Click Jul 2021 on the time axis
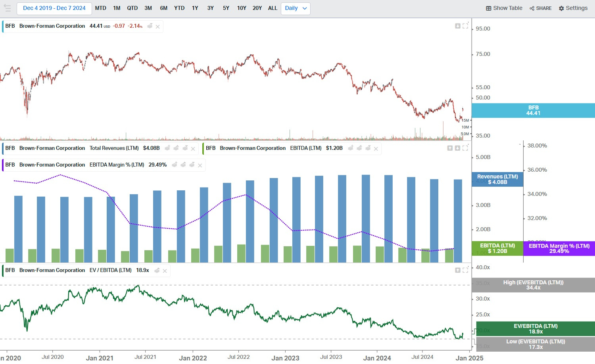 [145, 357]
